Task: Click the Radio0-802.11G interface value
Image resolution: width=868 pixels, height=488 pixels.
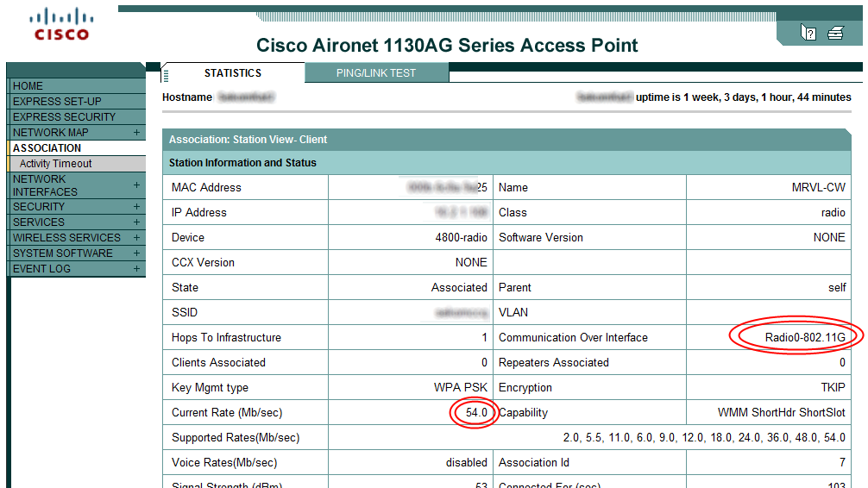Action: (804, 338)
